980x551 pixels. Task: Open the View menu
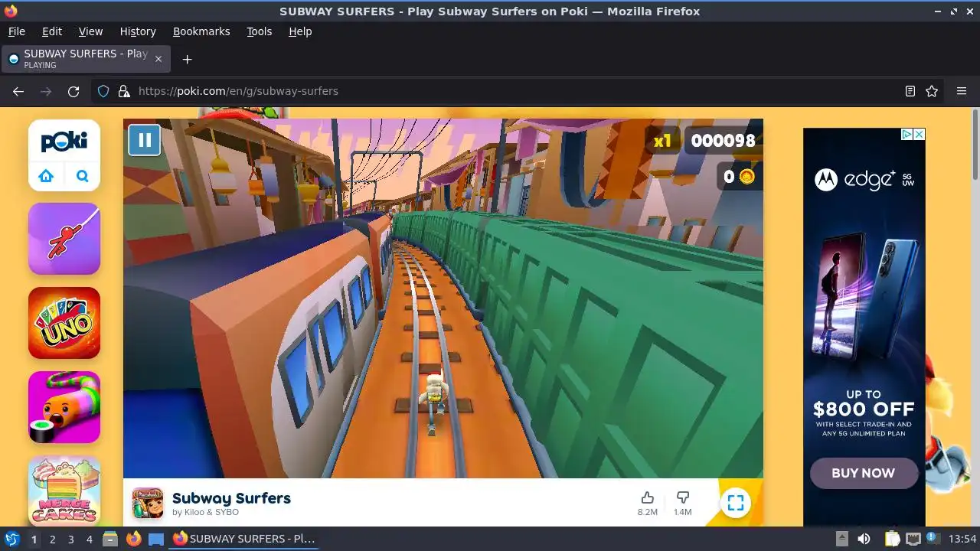[x=90, y=31]
